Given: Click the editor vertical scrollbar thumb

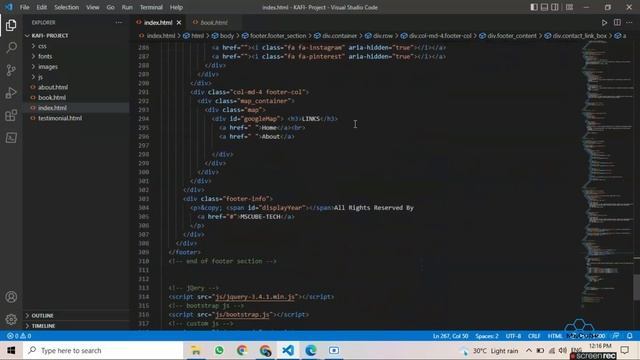Looking at the screenshot, I should (636, 287).
